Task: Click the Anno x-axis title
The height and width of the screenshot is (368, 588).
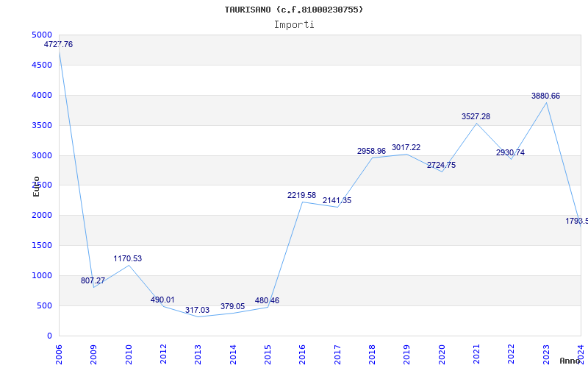Action: point(569,361)
